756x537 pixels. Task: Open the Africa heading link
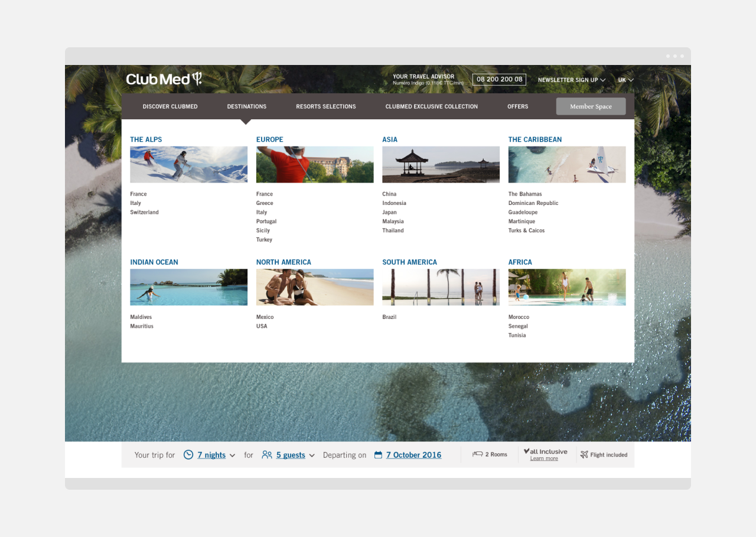click(x=520, y=262)
